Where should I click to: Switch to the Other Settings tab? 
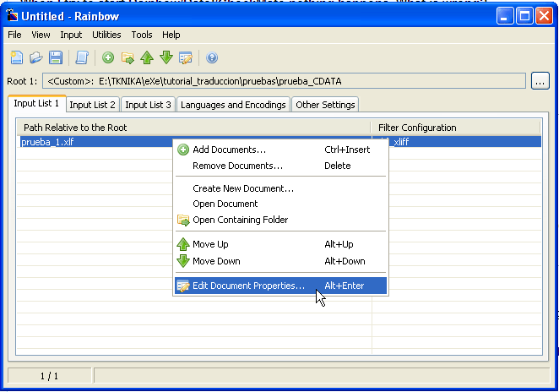[325, 105]
